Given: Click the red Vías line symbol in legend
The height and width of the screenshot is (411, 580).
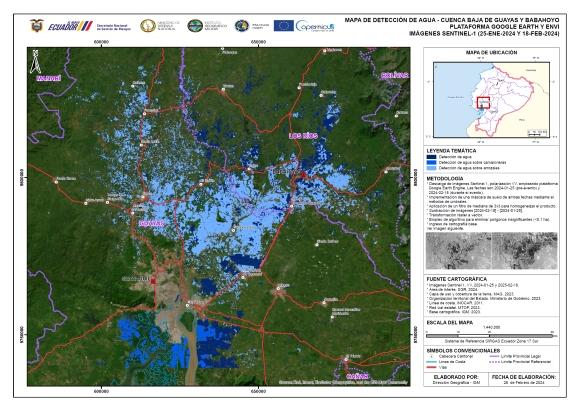Looking at the screenshot, I should tap(431, 367).
